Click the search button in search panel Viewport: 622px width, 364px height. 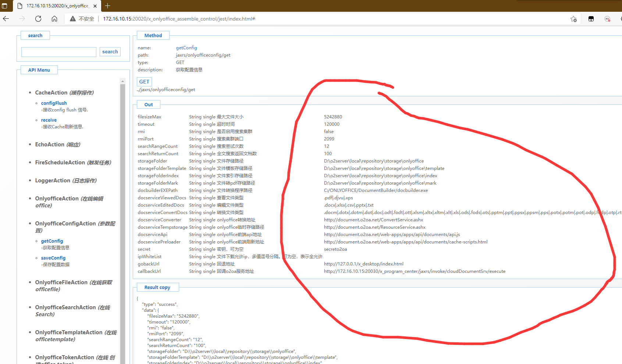(x=110, y=52)
